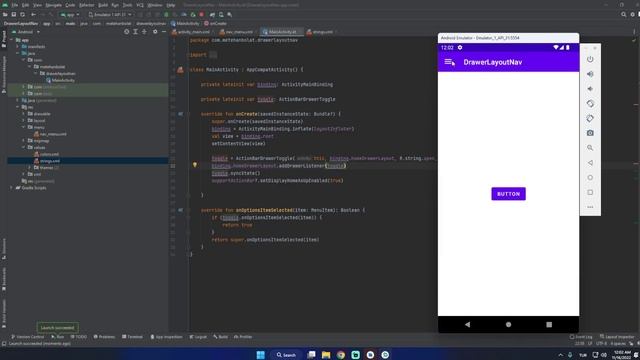640x360 pixels.
Task: Switch to MainActivity.kt editor tab
Action: point(281,31)
